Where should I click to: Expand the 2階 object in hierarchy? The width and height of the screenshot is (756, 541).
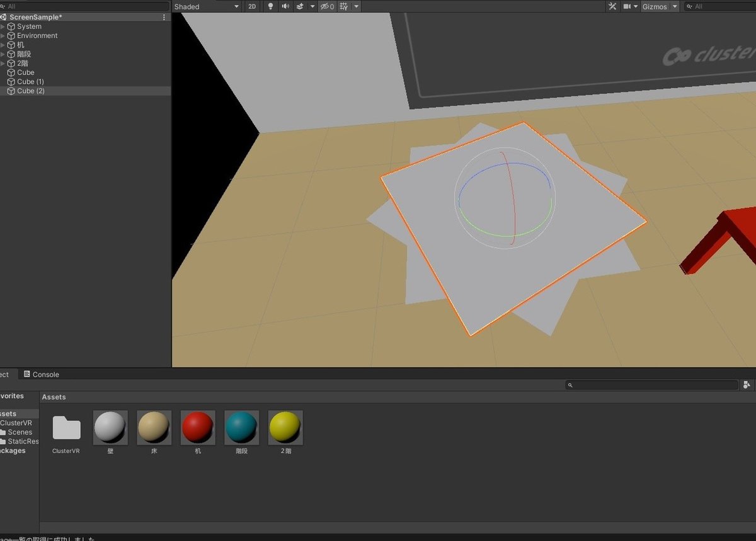pyautogui.click(x=3, y=63)
